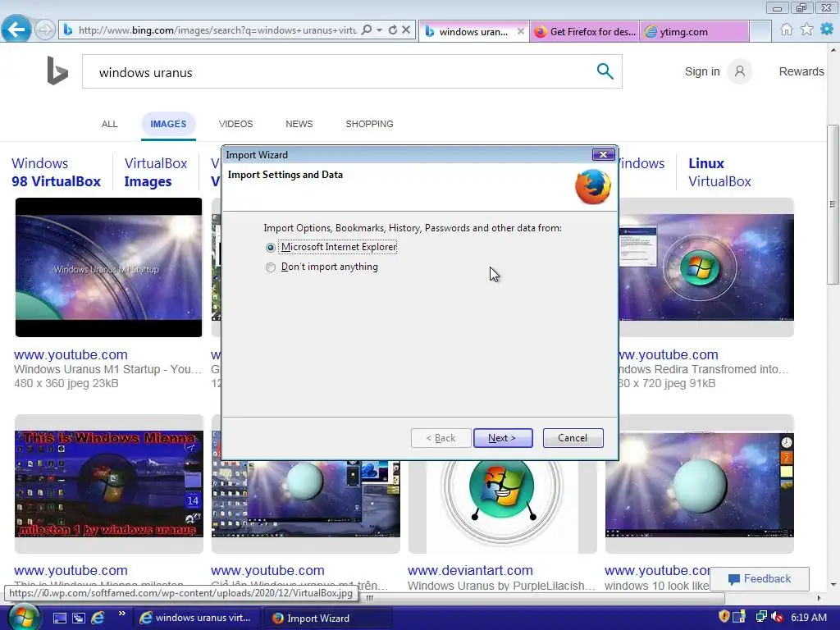Switch to 'Get Firefox for des...' tab
This screenshot has width=840, height=630.
(584, 32)
